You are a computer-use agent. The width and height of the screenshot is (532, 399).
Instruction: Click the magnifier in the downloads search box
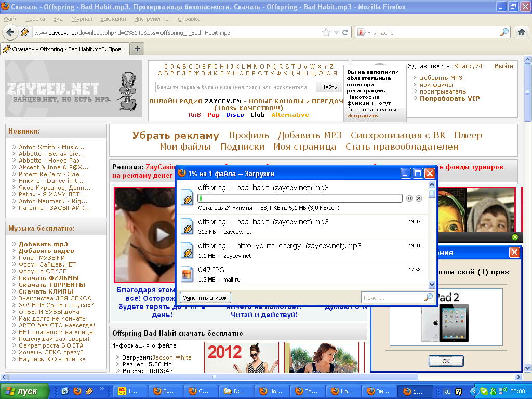click(x=428, y=298)
